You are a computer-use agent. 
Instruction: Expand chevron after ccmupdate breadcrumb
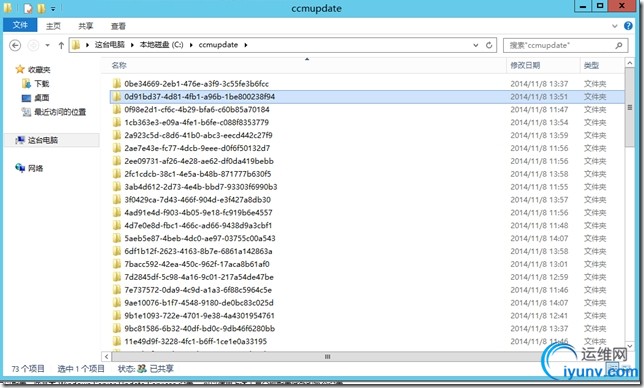246,45
